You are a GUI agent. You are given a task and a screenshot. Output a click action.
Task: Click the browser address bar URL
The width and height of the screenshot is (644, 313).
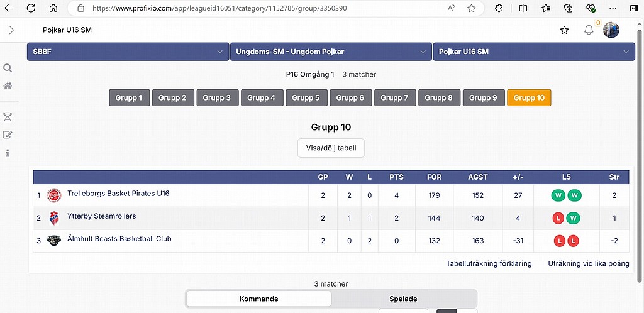click(220, 8)
